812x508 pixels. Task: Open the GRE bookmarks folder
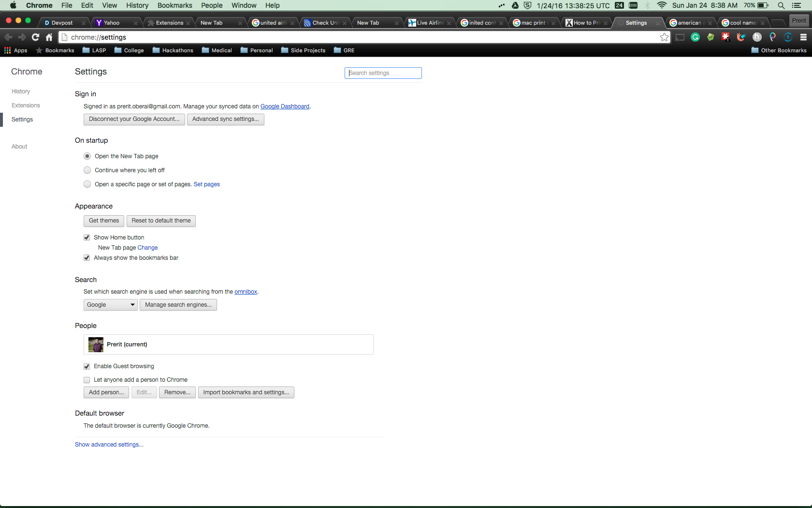tap(344, 50)
